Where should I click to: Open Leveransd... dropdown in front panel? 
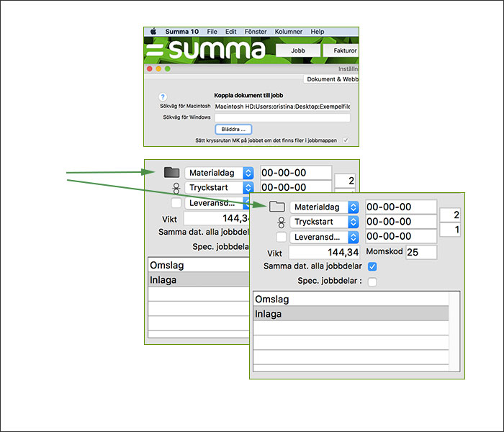[324, 237]
